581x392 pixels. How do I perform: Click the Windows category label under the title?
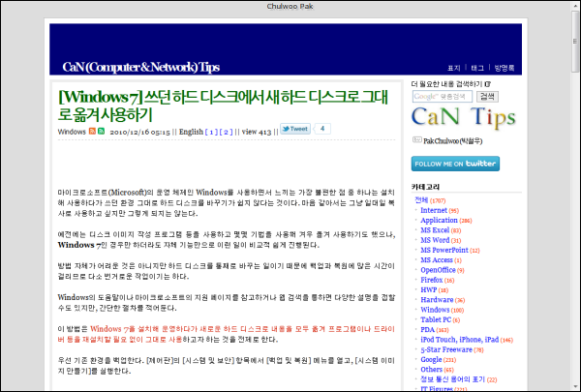click(72, 132)
